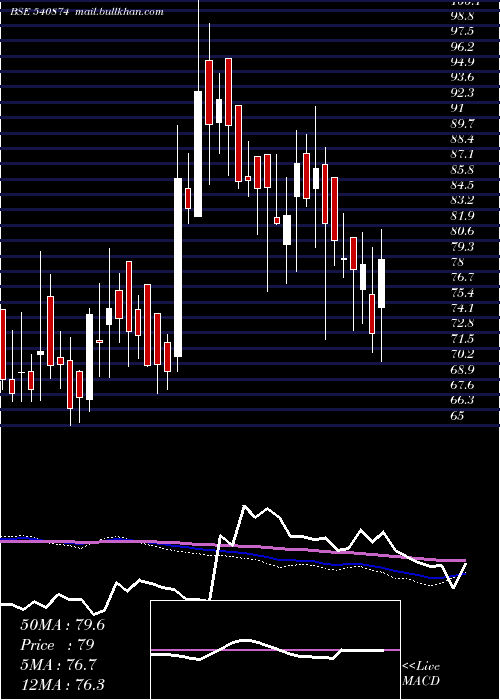Click the 94.9 price axis label
500x700 pixels.
coord(462,62)
